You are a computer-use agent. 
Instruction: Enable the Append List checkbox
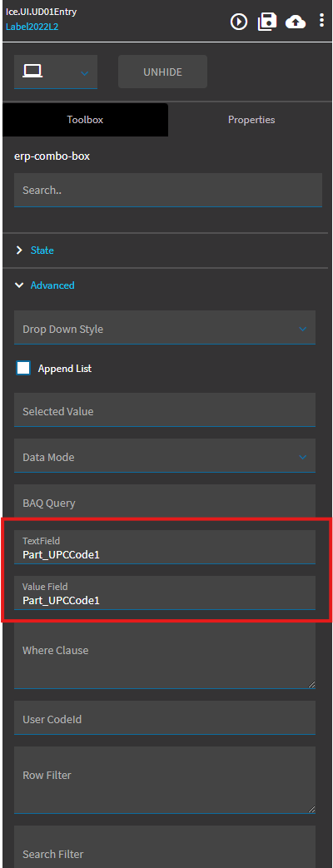(23, 368)
